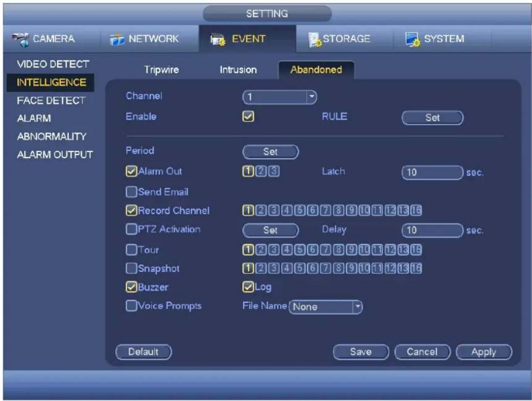Image resolution: width=532 pixels, height=401 pixels.
Task: Toggle Tour channel number 1
Action: [248, 250]
